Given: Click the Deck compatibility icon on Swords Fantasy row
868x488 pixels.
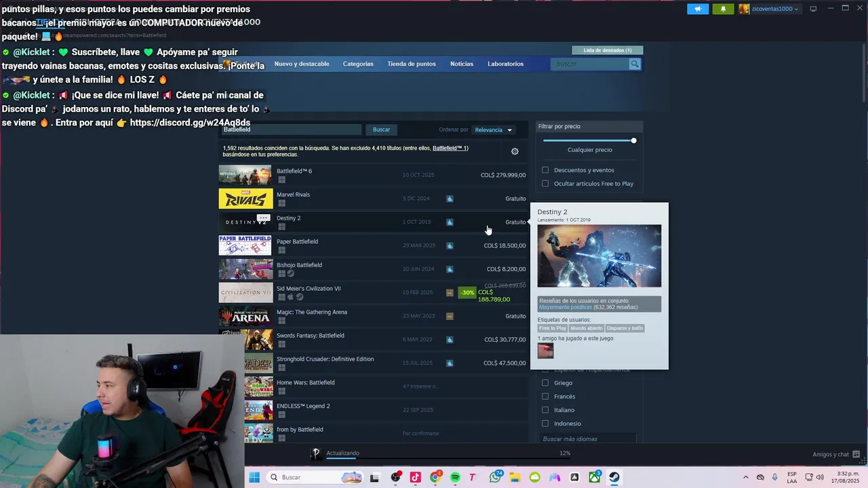Looking at the screenshot, I should coord(450,340).
